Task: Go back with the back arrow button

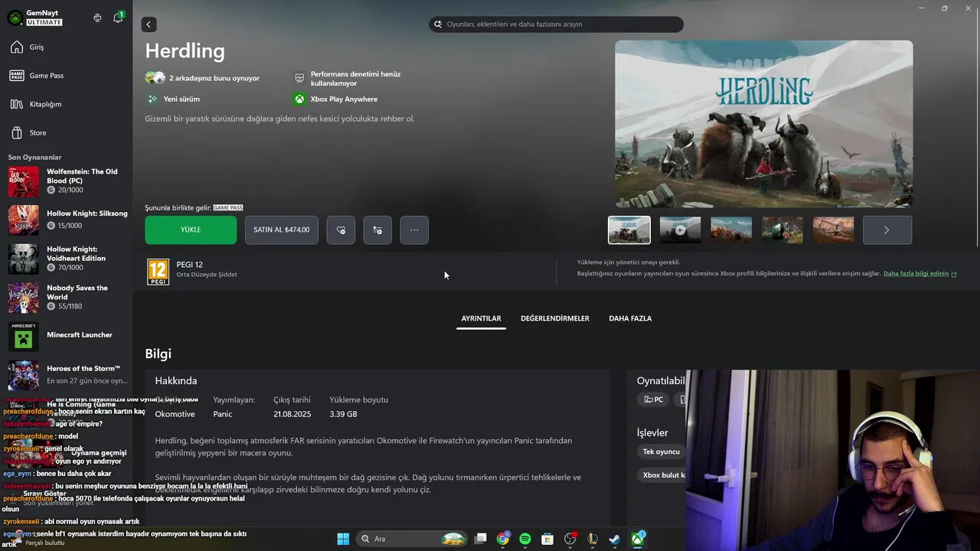Action: click(x=149, y=24)
